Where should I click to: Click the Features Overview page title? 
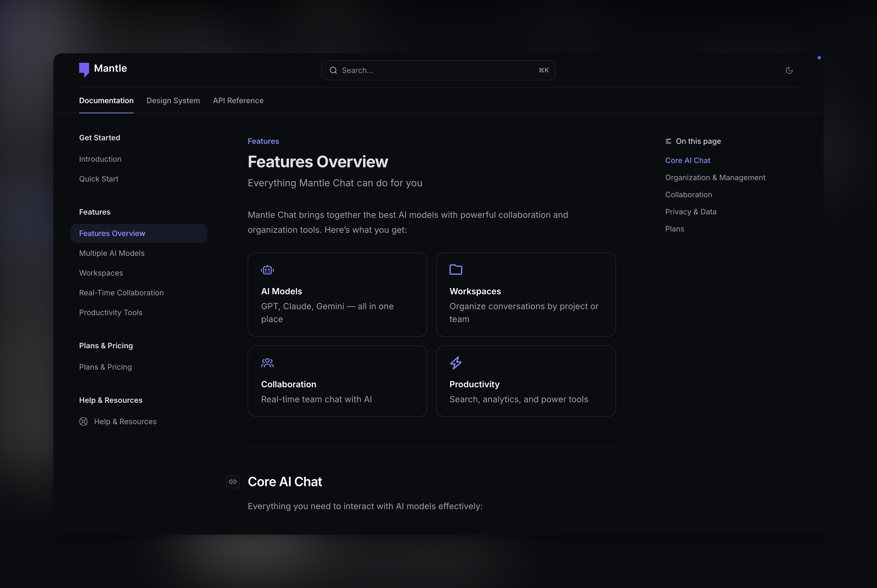point(318,162)
